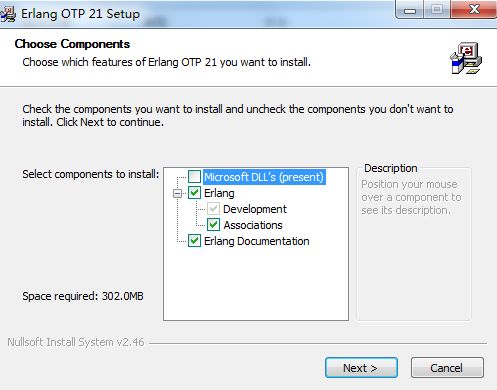Collapse the Erlang tree node
Screen dimensions: 497x390
178,193
